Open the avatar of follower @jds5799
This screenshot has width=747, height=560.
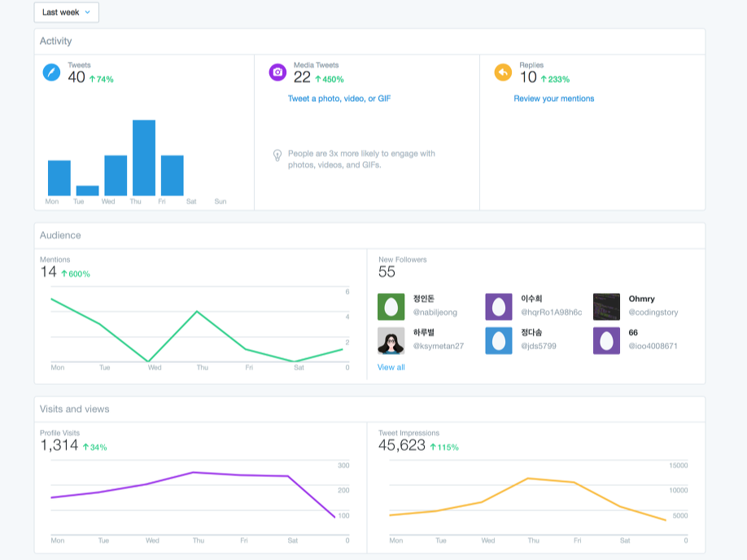(x=499, y=341)
